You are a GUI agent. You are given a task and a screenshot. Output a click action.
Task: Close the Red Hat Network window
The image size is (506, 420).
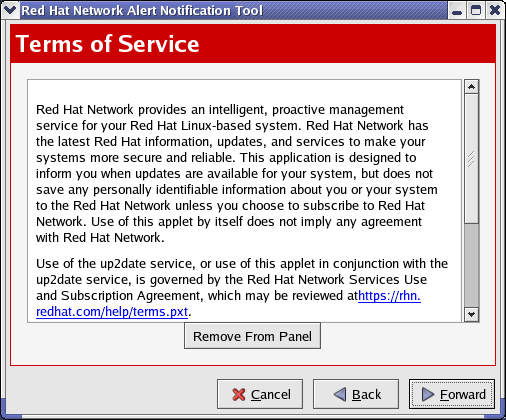[x=495, y=10]
